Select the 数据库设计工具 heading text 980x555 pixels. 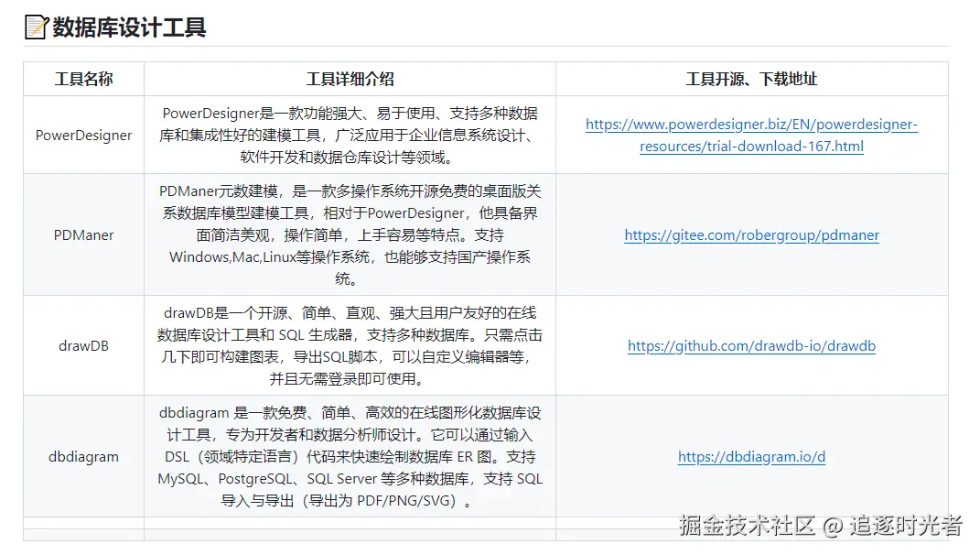click(x=129, y=27)
